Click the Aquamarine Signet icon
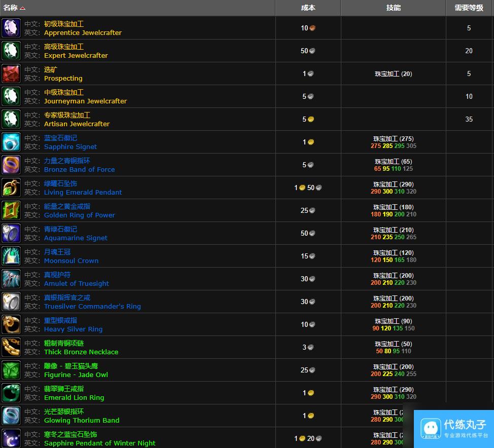Screen dimensions: 494x448 11,233
